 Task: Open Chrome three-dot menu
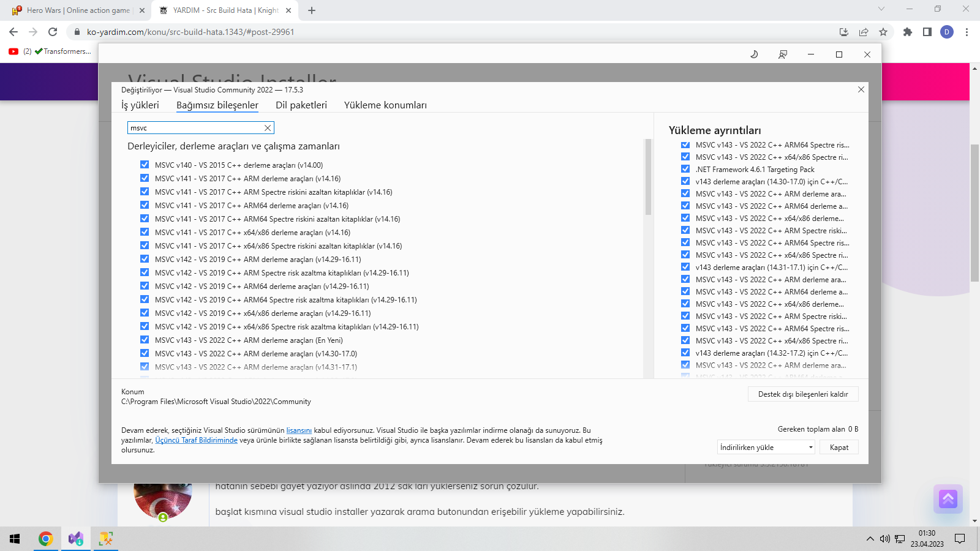coord(967,32)
